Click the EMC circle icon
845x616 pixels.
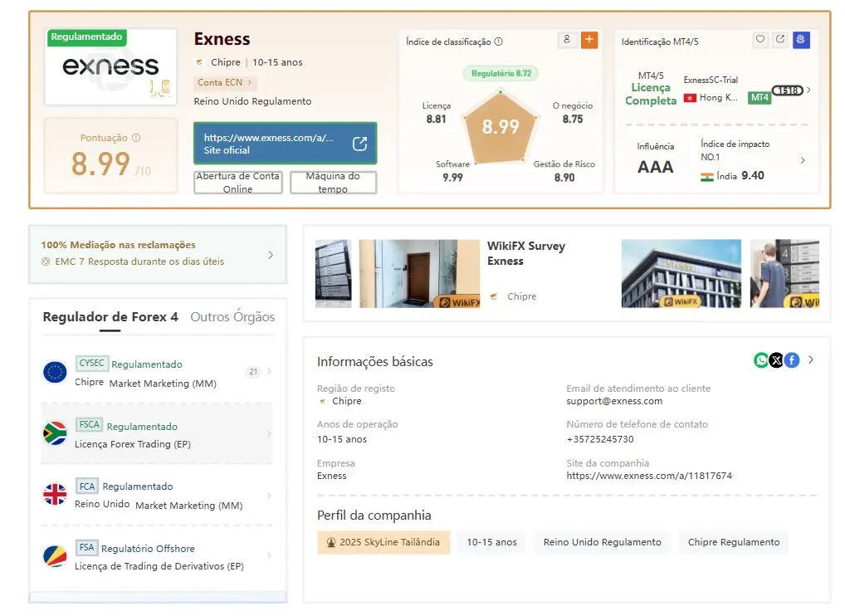point(46,262)
